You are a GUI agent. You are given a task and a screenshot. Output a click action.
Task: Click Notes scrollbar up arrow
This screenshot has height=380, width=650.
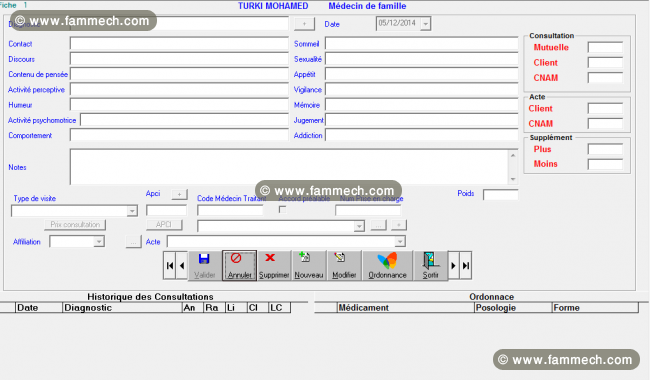point(513,155)
